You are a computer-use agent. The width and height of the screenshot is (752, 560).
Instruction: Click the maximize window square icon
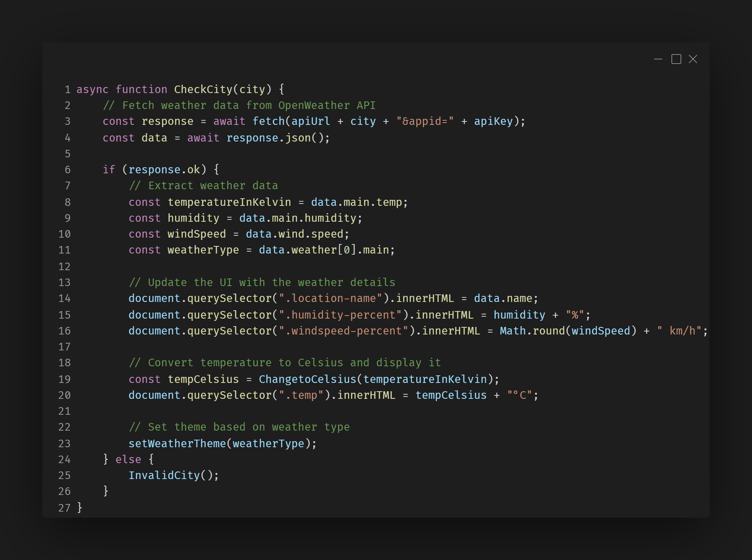click(x=676, y=59)
